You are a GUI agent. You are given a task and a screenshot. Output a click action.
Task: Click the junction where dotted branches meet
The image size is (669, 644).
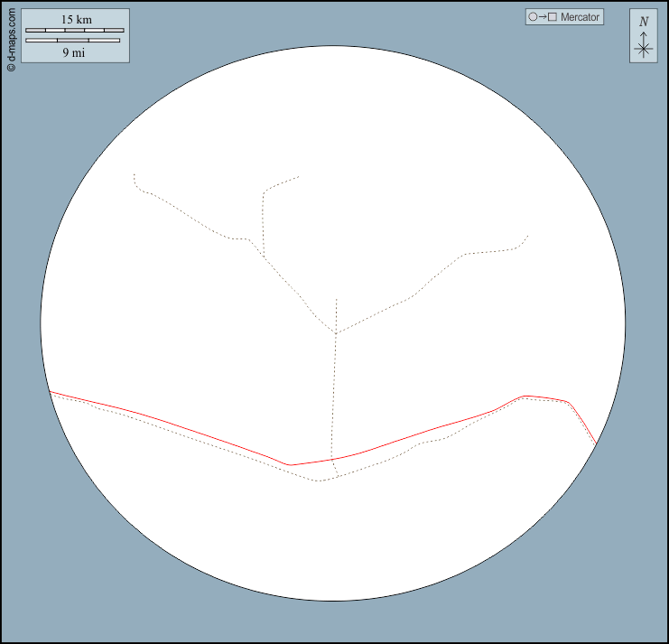[336, 333]
